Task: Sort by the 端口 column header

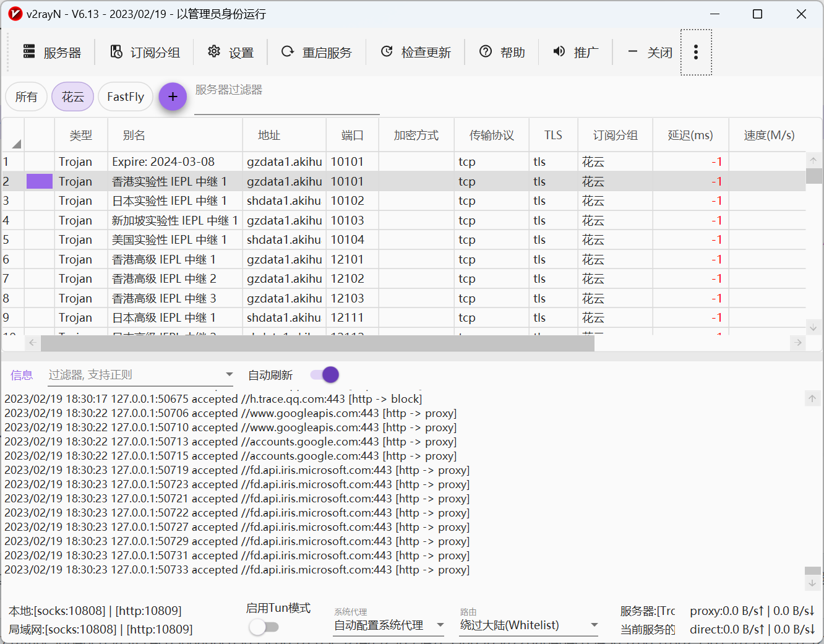Action: 353,135
